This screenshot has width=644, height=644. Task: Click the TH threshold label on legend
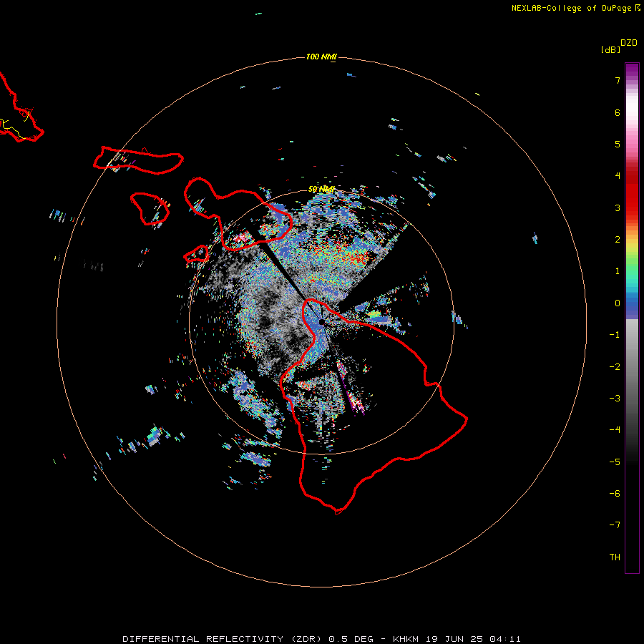(615, 557)
